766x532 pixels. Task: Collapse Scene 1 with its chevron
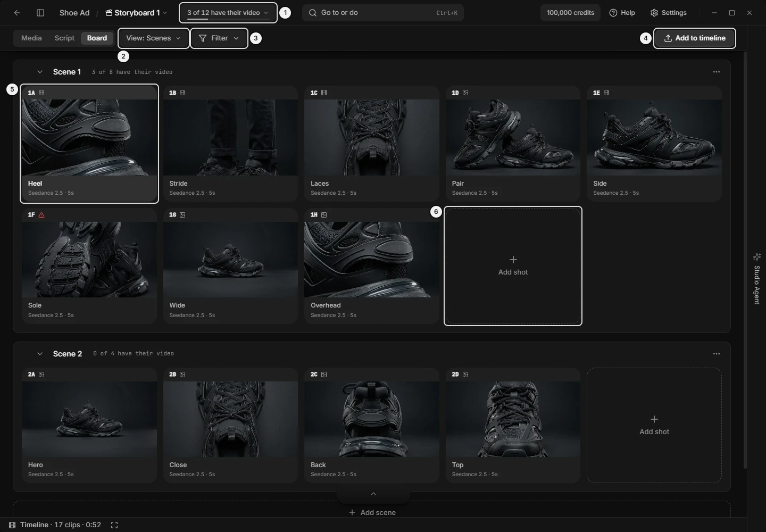[x=39, y=72]
